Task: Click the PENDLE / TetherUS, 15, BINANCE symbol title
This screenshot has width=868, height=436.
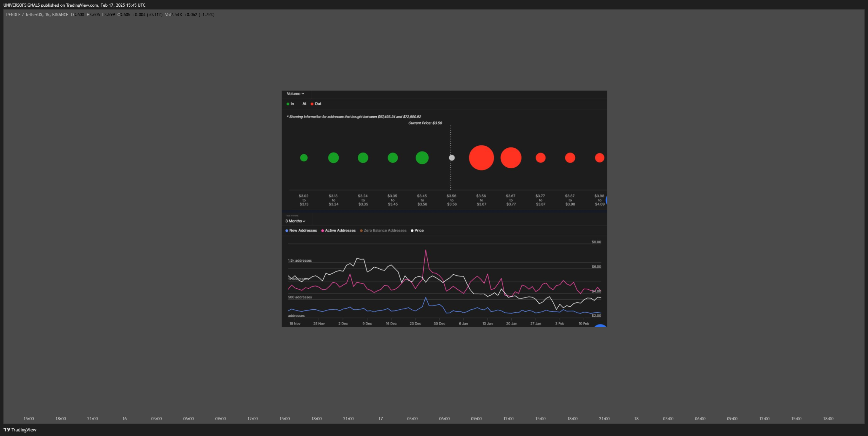Action: (x=37, y=15)
